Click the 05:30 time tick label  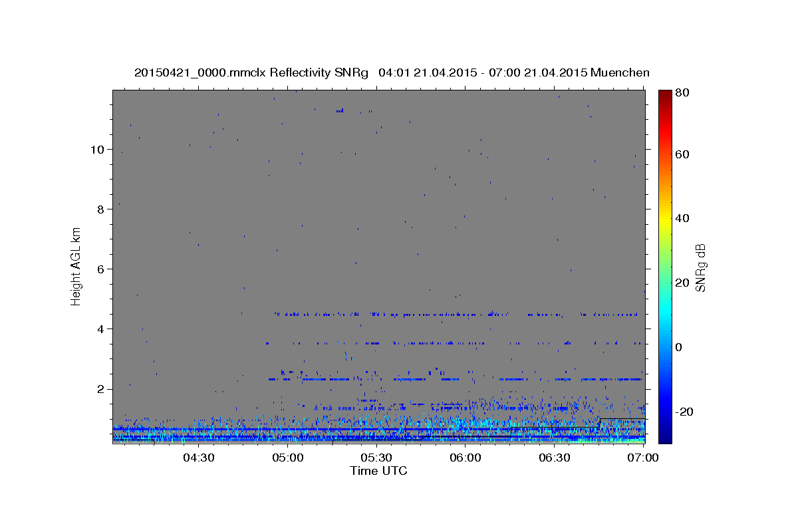tap(376, 458)
